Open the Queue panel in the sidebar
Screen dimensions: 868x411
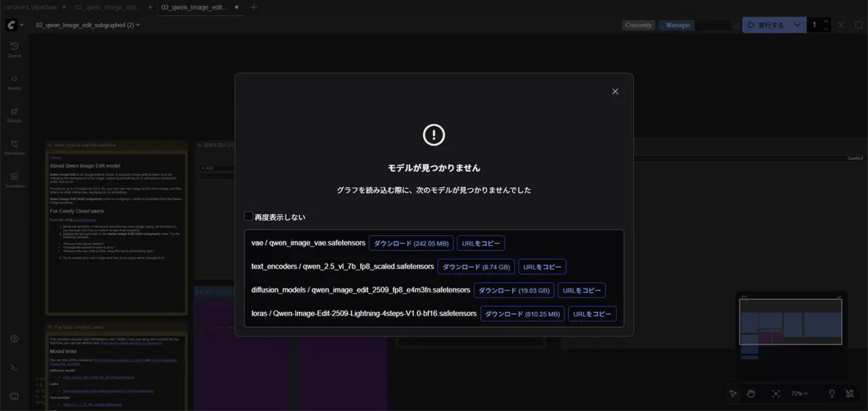point(14,49)
